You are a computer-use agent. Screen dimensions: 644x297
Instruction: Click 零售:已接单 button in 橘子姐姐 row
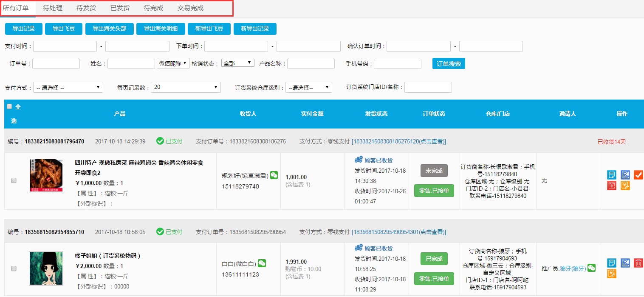434,279
